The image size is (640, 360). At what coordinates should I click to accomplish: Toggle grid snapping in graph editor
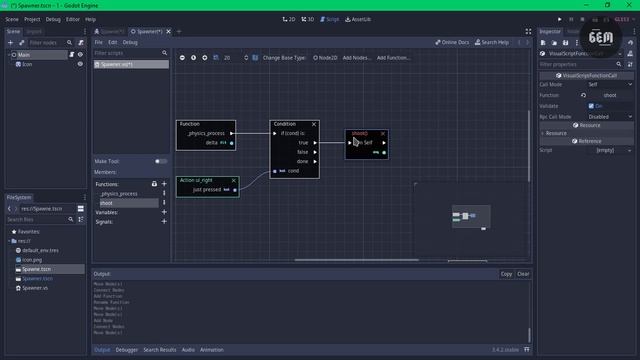pos(216,58)
